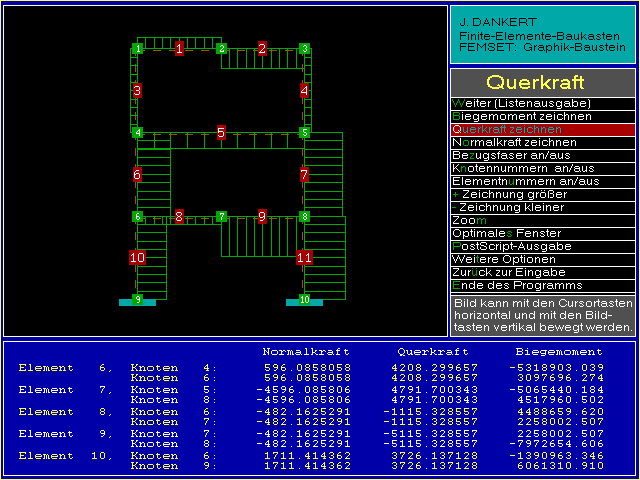Screen dimensions: 640x480
Task: Click red element marker 1 on frame
Action: [x=179, y=48]
